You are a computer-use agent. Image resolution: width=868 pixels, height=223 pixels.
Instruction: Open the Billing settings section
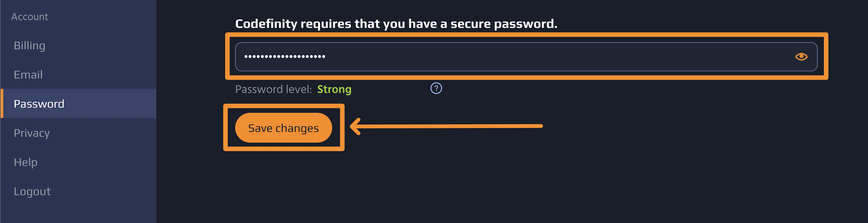pyautogui.click(x=30, y=45)
